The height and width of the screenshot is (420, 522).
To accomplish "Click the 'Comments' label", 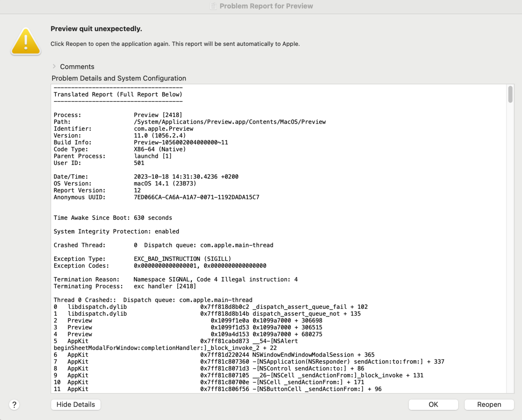I will (x=77, y=66).
